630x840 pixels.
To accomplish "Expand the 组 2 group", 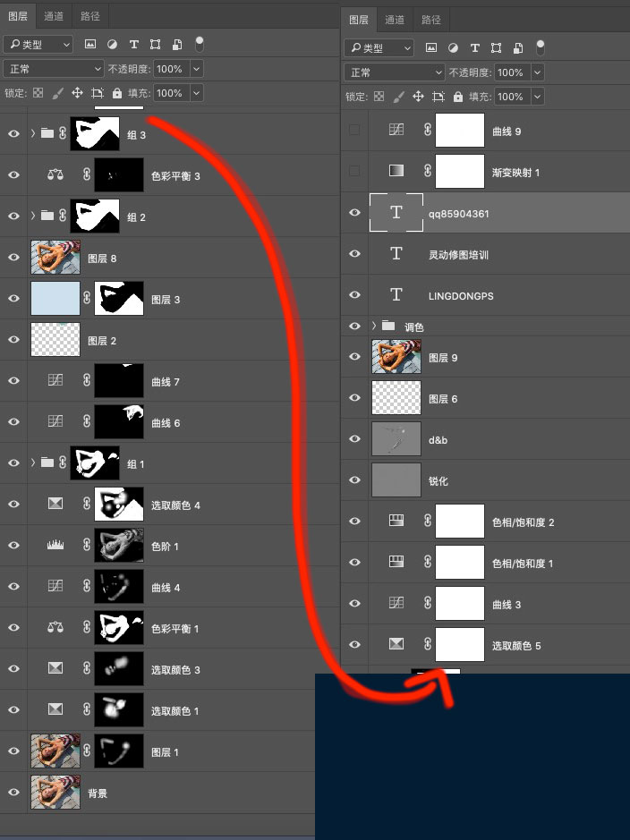I will 33,216.
